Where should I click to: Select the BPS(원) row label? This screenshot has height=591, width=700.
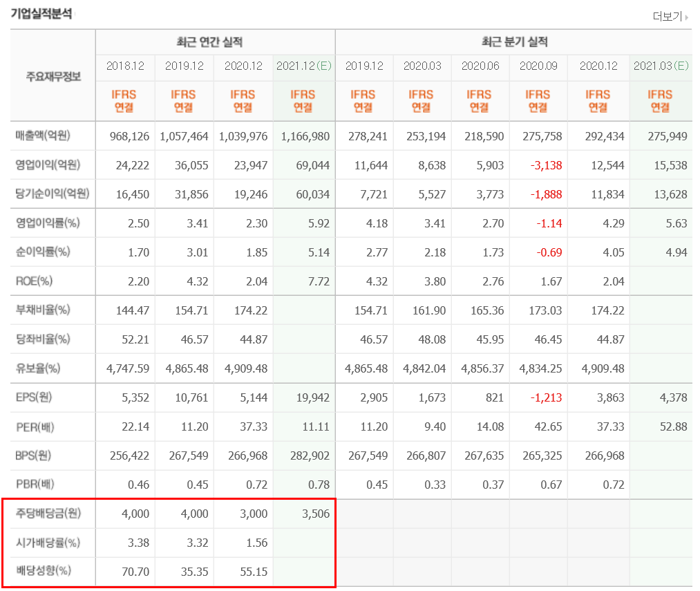(33, 456)
